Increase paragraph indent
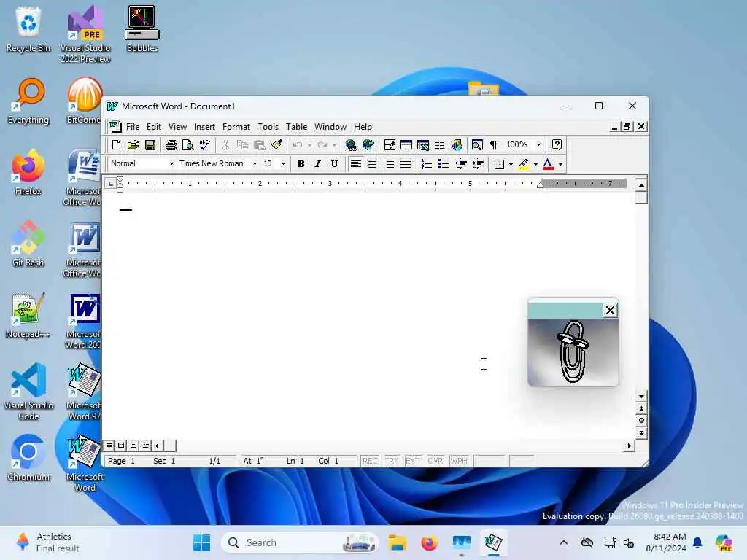The height and width of the screenshot is (560, 747). pos(478,164)
